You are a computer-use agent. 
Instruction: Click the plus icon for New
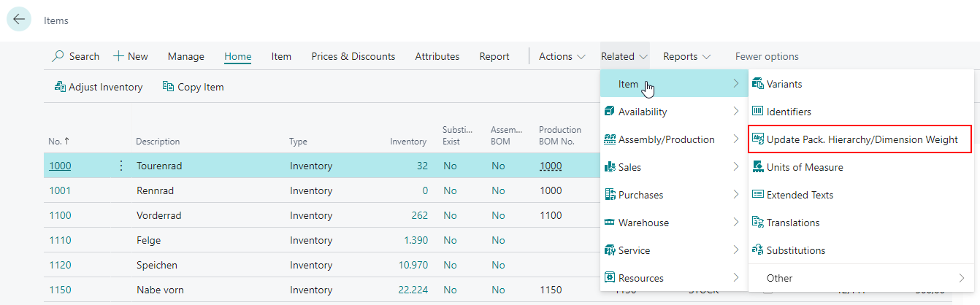[118, 57]
